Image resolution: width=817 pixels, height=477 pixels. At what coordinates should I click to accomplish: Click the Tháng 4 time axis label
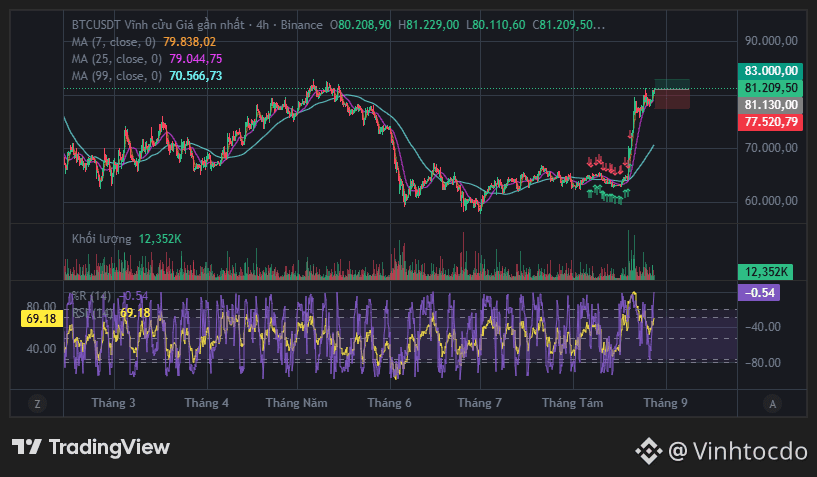(206, 403)
